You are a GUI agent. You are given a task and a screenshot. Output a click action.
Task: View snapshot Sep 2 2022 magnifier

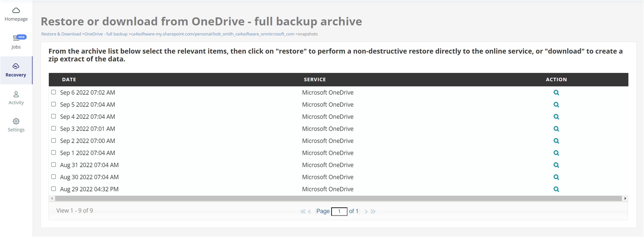pos(556,141)
